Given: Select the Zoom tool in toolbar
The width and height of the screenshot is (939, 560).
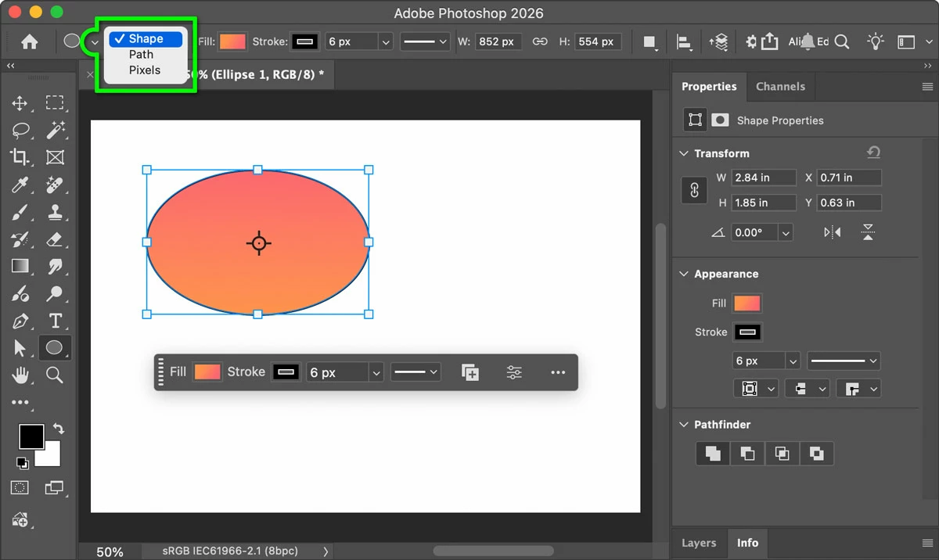Looking at the screenshot, I should (55, 375).
